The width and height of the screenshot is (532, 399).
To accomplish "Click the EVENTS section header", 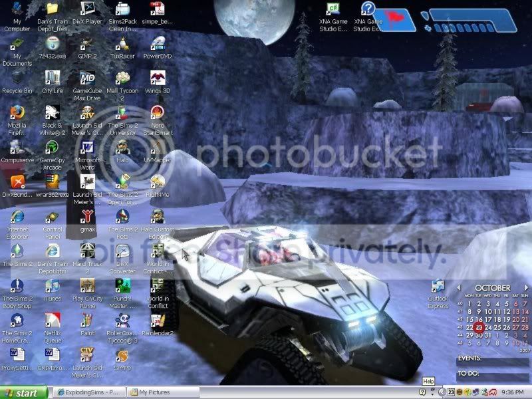I will tap(469, 358).
